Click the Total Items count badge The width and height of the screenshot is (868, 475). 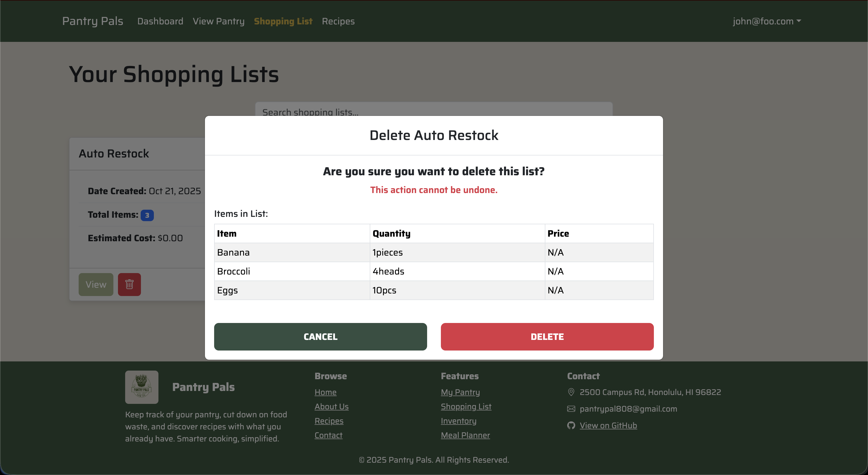(x=147, y=215)
